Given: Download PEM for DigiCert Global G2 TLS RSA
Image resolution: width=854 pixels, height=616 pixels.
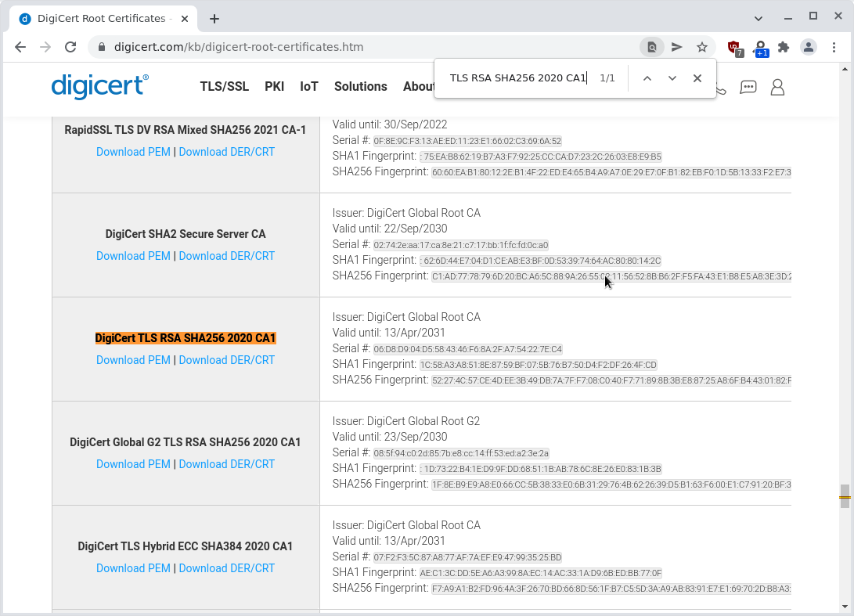Looking at the screenshot, I should tap(133, 464).
